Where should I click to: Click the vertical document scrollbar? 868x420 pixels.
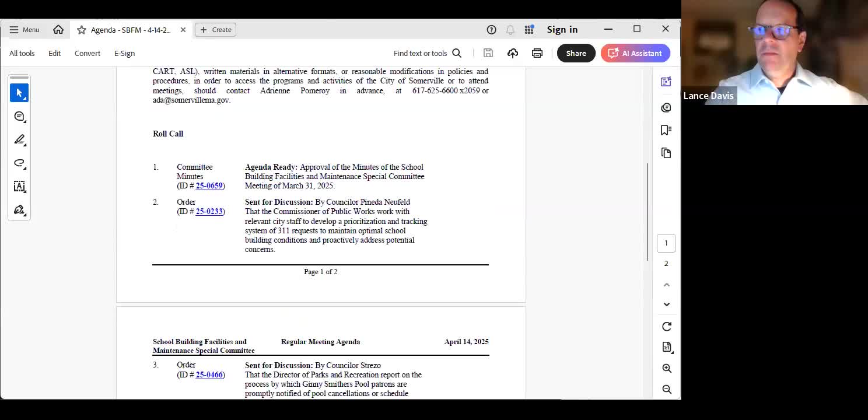coord(647,212)
